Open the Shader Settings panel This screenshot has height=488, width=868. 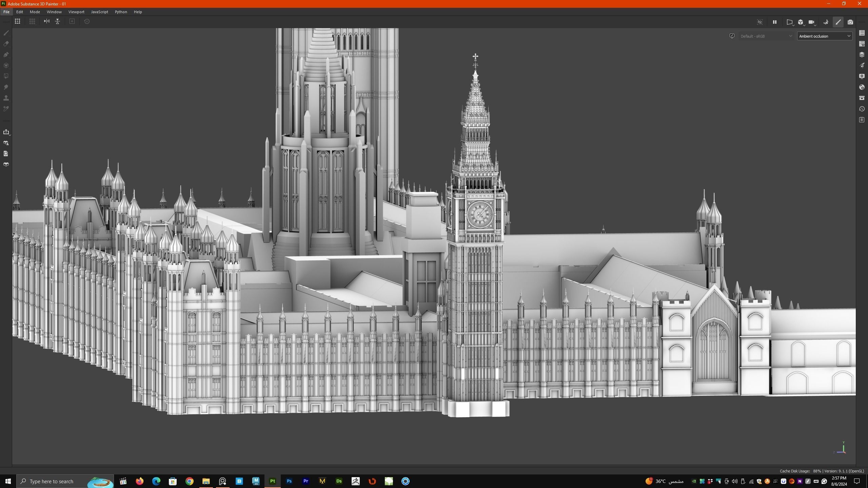pyautogui.click(x=862, y=87)
